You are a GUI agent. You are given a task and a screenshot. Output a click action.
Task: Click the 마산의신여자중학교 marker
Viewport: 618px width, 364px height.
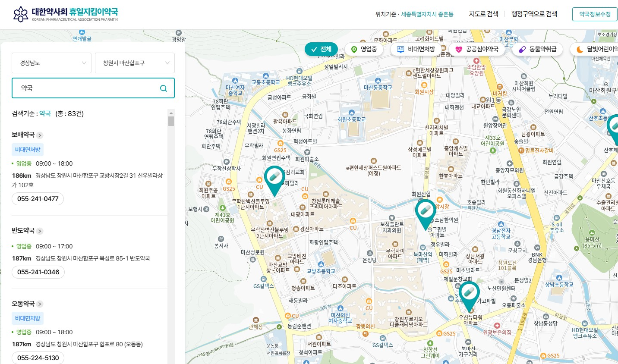pos(340,309)
